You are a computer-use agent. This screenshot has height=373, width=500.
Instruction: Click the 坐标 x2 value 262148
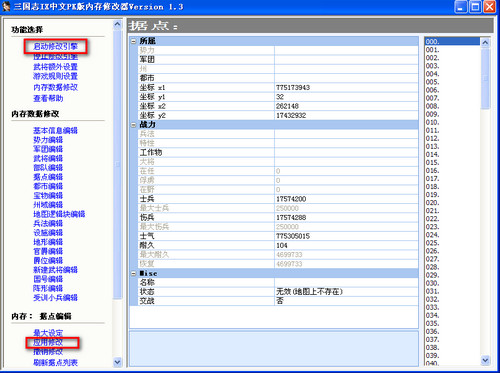[x=287, y=106]
